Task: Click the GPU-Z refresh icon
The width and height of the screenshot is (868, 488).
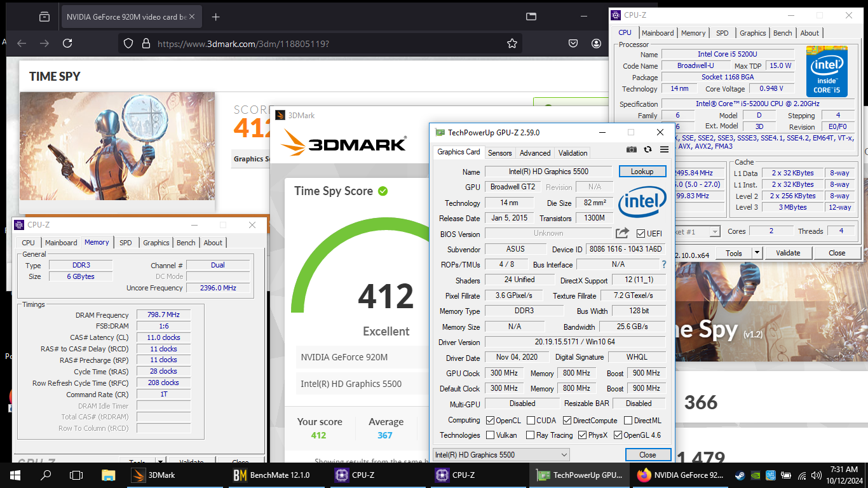Action: pyautogui.click(x=648, y=149)
